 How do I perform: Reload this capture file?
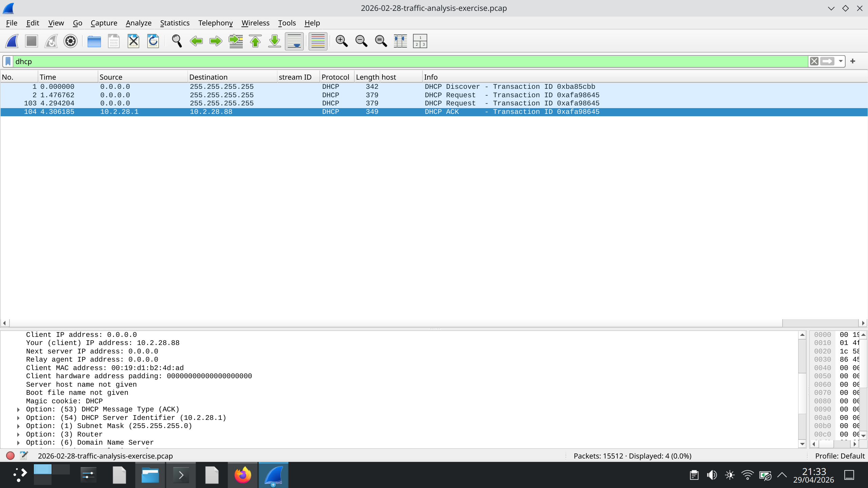153,41
